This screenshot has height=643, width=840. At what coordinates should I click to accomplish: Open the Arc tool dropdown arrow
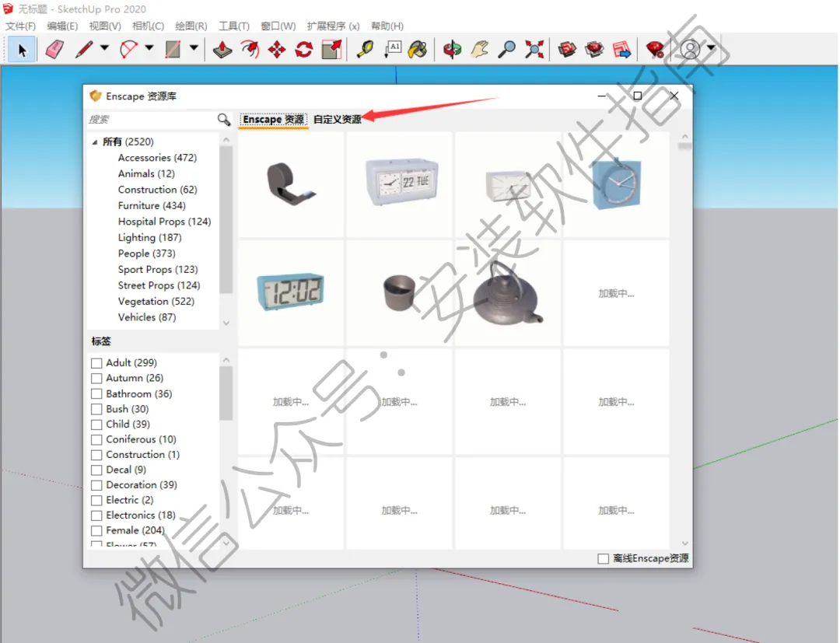point(149,48)
